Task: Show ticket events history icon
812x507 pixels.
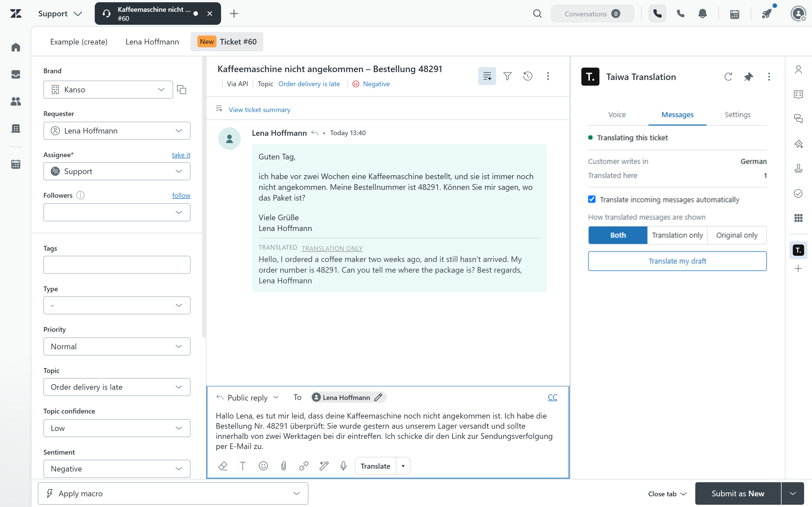Action: (528, 76)
